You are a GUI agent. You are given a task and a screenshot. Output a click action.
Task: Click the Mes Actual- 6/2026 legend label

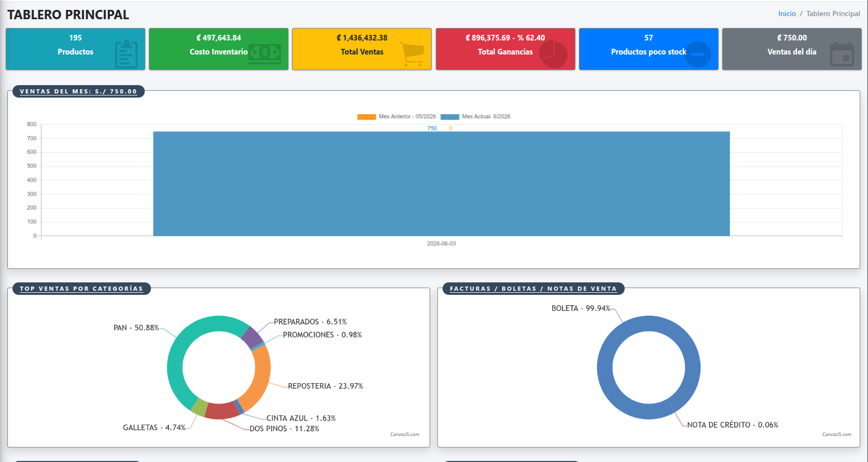point(486,117)
